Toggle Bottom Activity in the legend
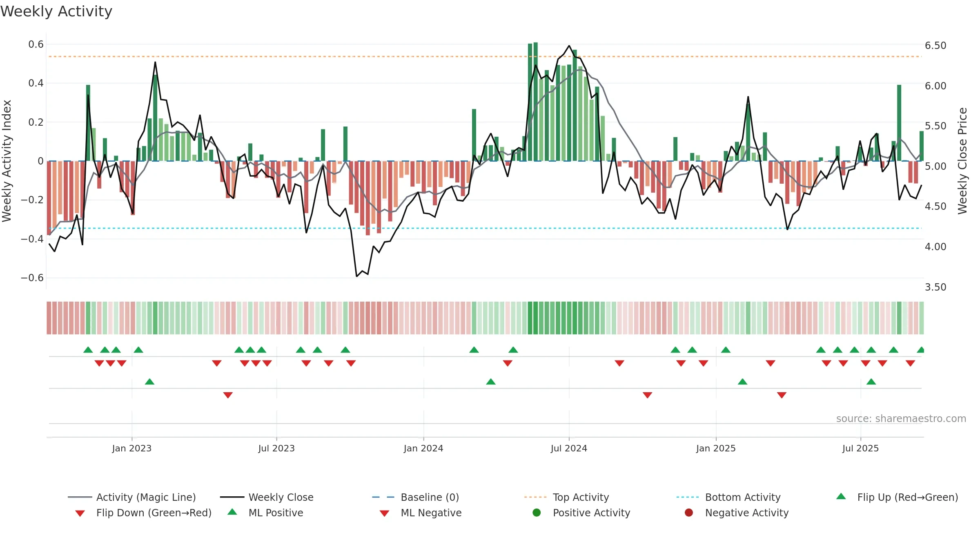 coord(728,497)
